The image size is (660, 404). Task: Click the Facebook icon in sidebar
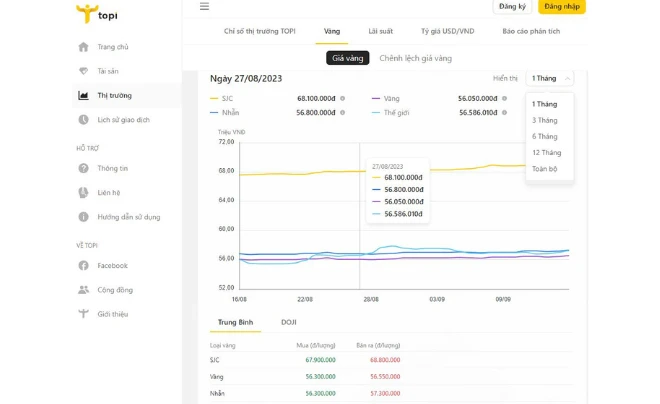(x=83, y=266)
